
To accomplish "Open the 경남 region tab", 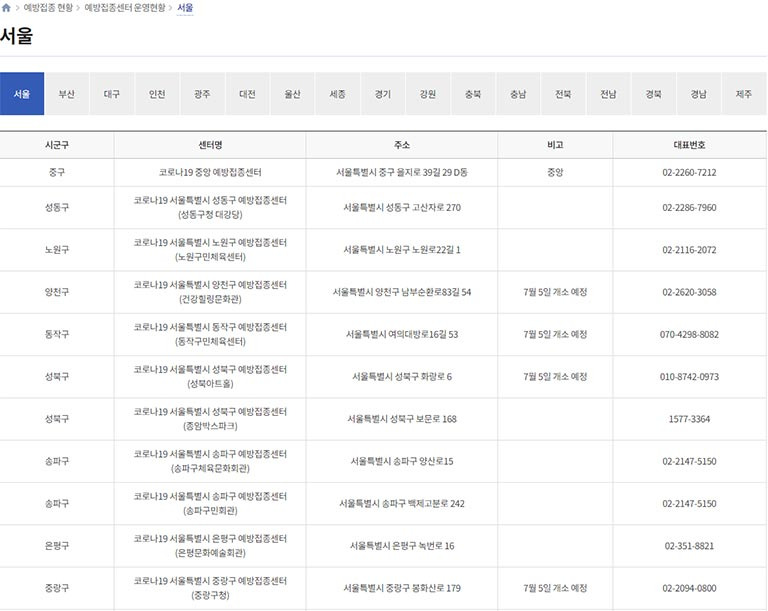I will (x=698, y=94).
